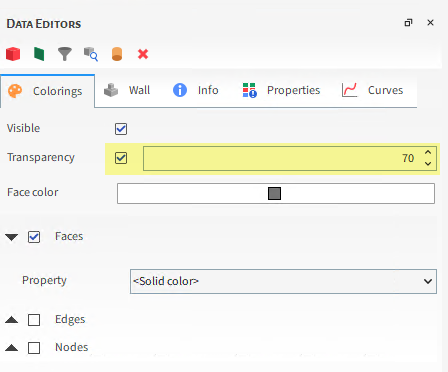Toggle the Faces checkbox
The height and width of the screenshot is (372, 448).
(x=34, y=237)
